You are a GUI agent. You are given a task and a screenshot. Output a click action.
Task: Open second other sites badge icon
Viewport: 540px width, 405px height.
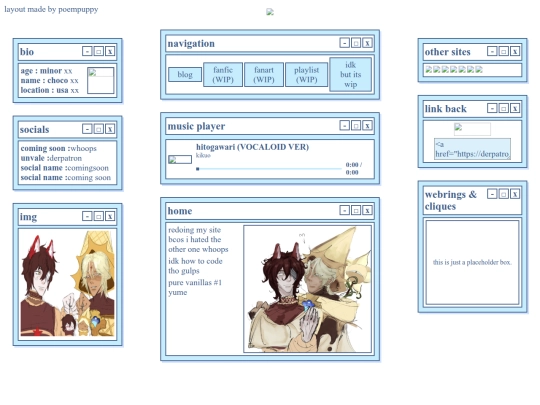[437, 70]
